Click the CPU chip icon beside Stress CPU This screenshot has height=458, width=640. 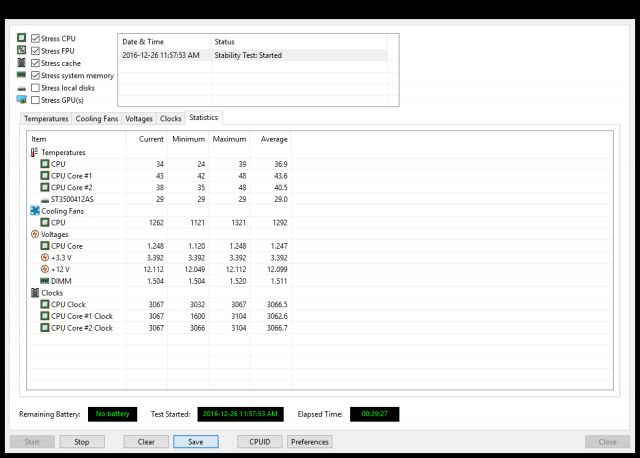[21, 38]
